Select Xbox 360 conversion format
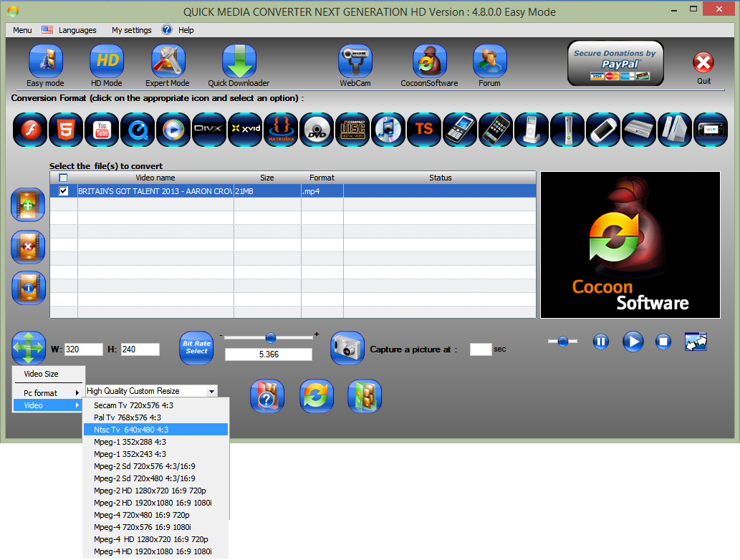The height and width of the screenshot is (560, 740). click(x=568, y=130)
